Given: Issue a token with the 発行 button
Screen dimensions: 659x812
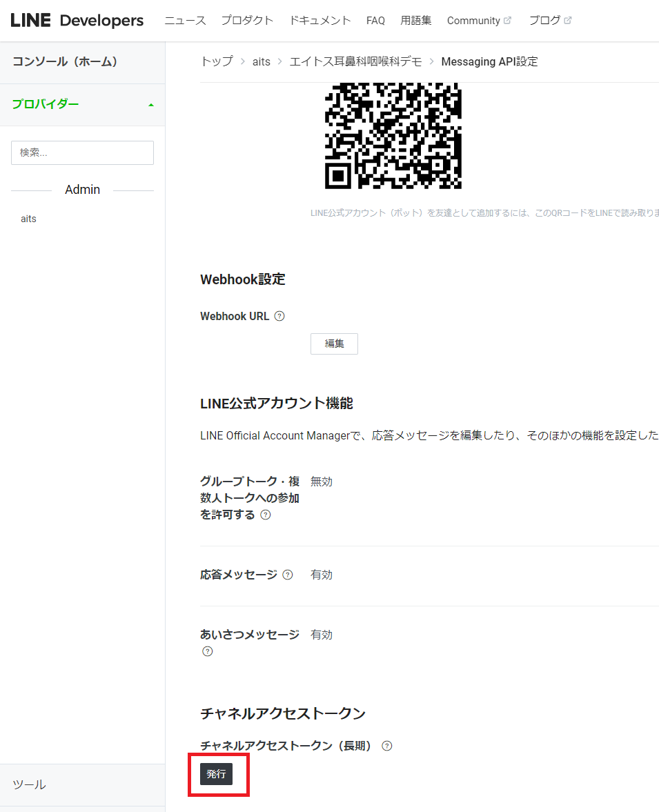Looking at the screenshot, I should coord(217,773).
